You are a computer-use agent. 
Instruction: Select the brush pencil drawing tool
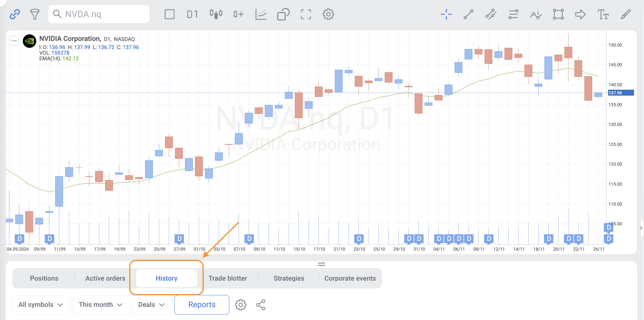(x=626, y=14)
